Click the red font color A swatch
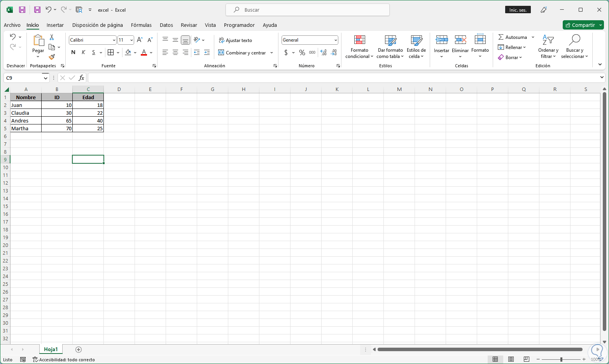609x364 pixels. [x=144, y=52]
